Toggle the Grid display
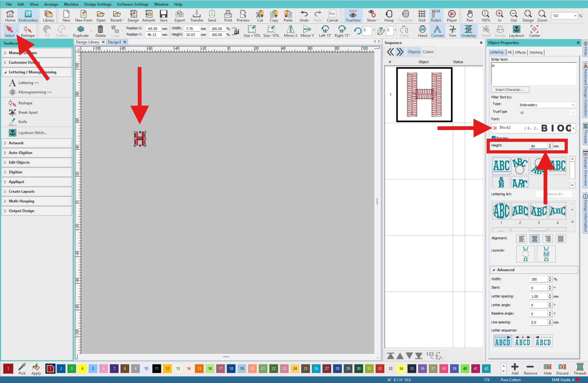 (x=422, y=16)
